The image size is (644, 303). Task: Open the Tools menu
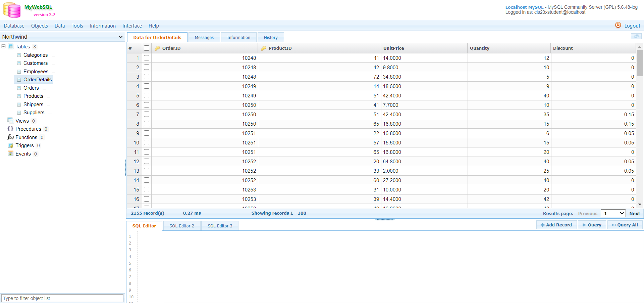click(x=77, y=26)
